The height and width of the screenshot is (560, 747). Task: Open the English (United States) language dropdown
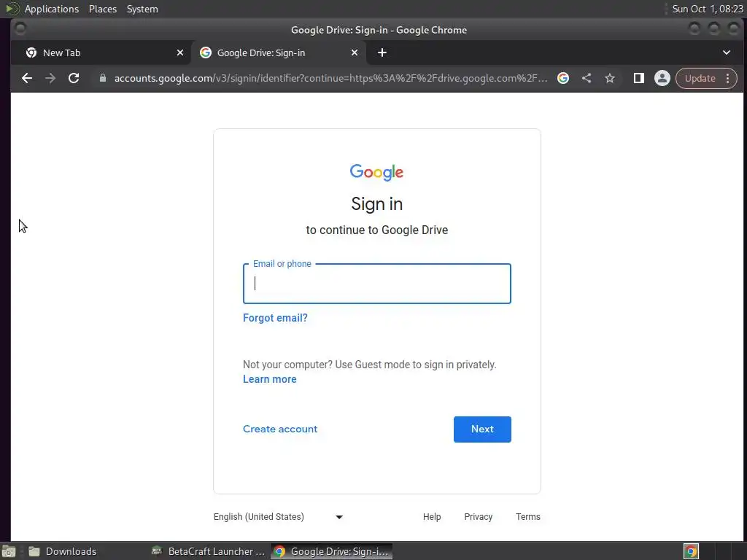coord(278,517)
